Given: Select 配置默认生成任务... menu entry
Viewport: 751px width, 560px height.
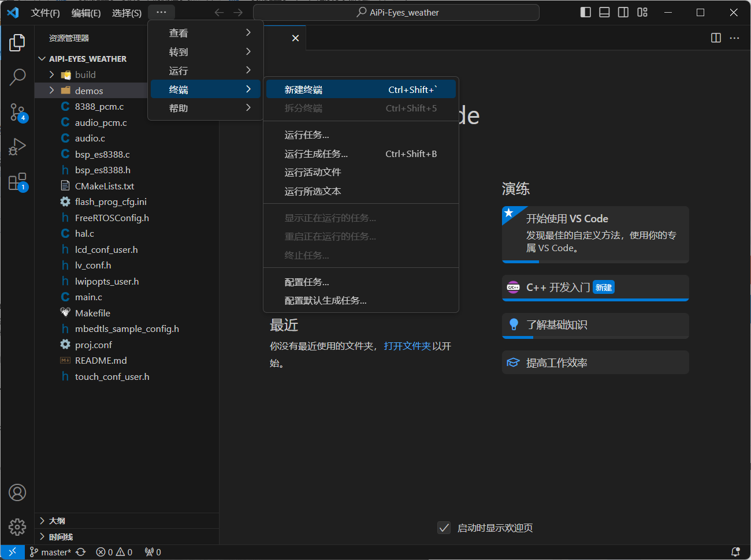Looking at the screenshot, I should coord(361,300).
